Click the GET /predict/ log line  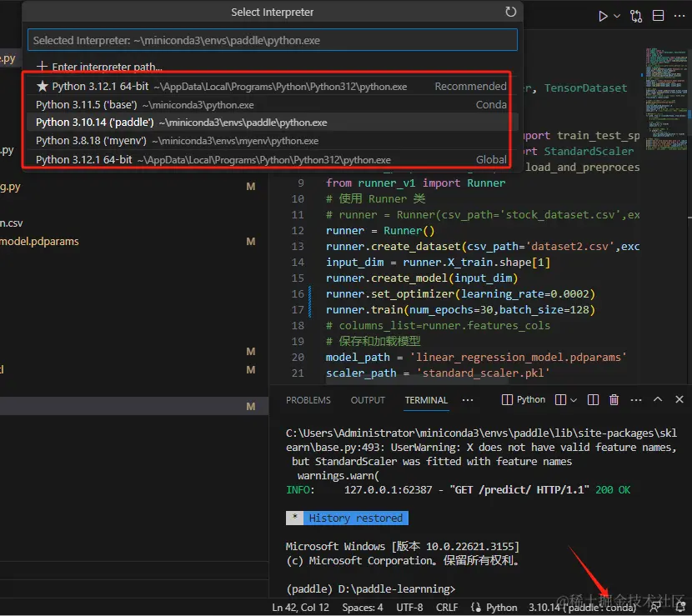coord(458,490)
